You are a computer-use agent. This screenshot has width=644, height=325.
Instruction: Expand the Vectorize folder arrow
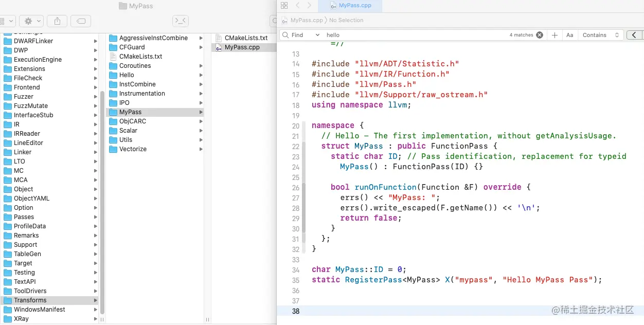pos(201,149)
